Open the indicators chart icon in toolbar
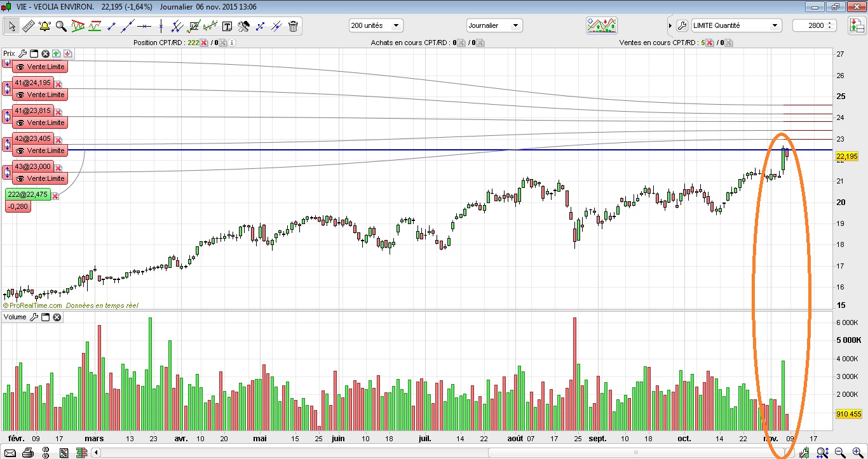The height and width of the screenshot is (459, 868). [601, 25]
